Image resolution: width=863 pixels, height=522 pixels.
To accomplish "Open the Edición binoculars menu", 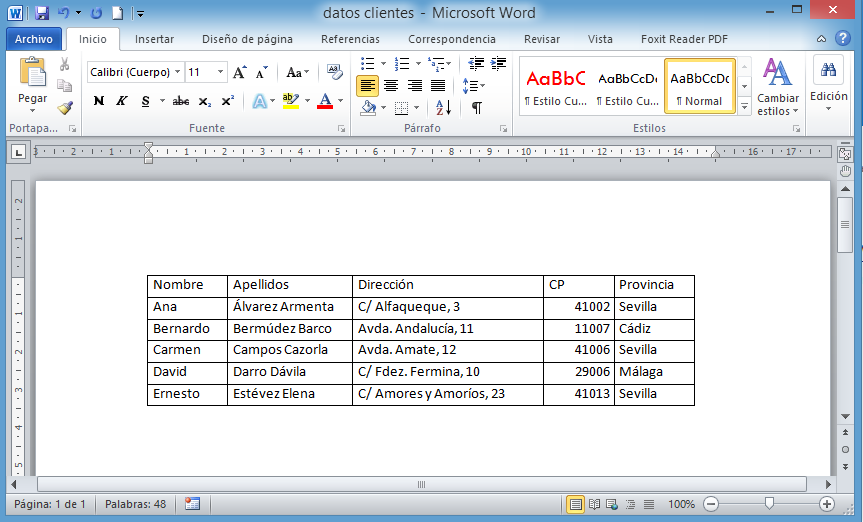I will tap(828, 83).
